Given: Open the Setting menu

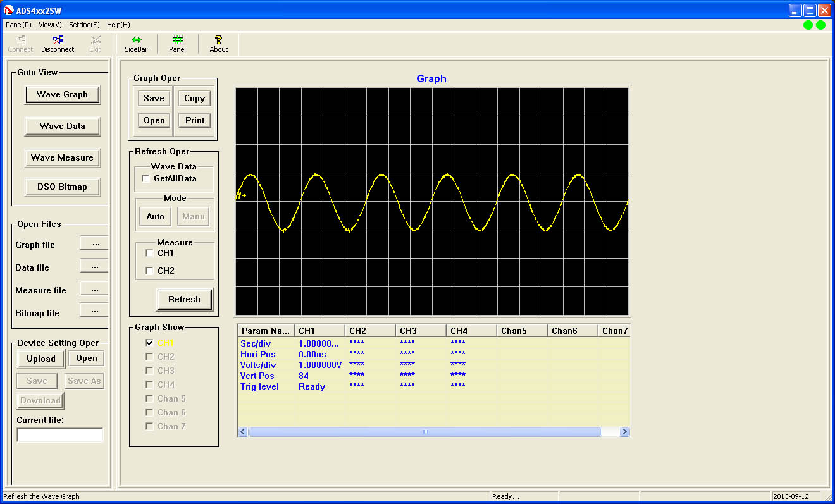Looking at the screenshot, I should tap(84, 25).
